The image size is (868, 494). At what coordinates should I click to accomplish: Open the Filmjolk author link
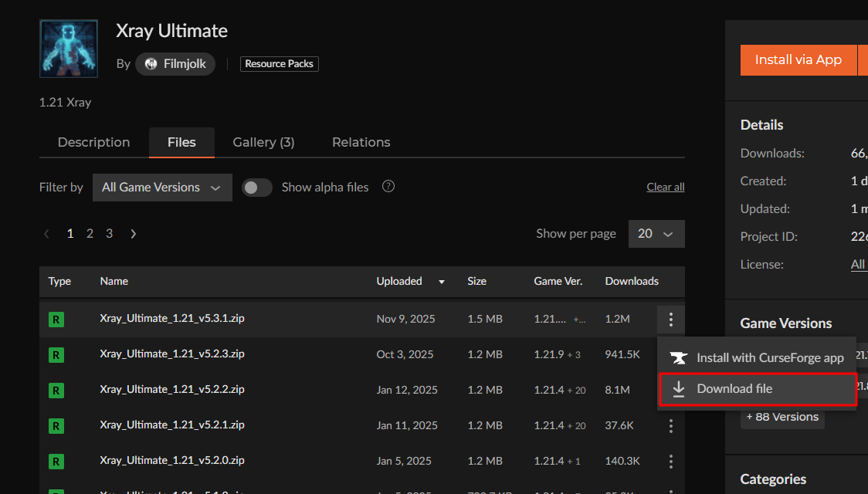pos(175,64)
